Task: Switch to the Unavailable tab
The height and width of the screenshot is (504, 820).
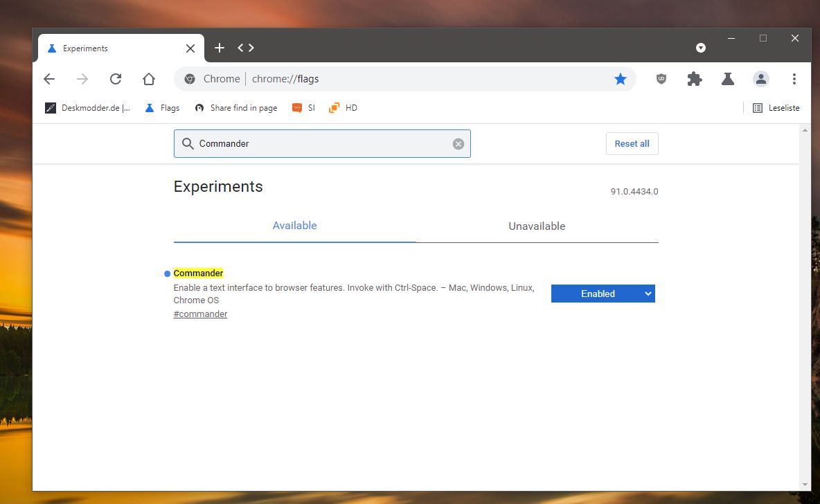Action: pyautogui.click(x=537, y=226)
